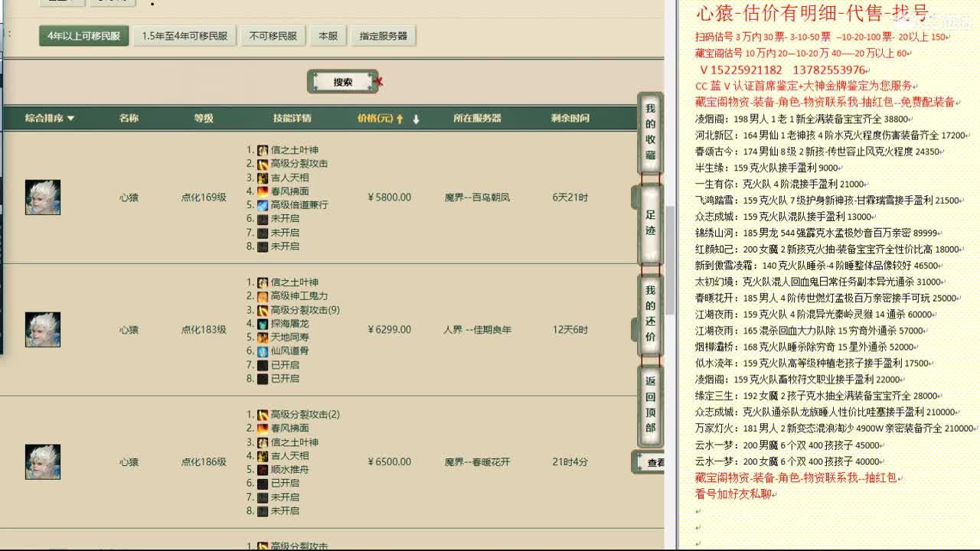Click 凌烟阁 198男人 line in document
This screenshot has height=551, width=980.
(x=802, y=119)
